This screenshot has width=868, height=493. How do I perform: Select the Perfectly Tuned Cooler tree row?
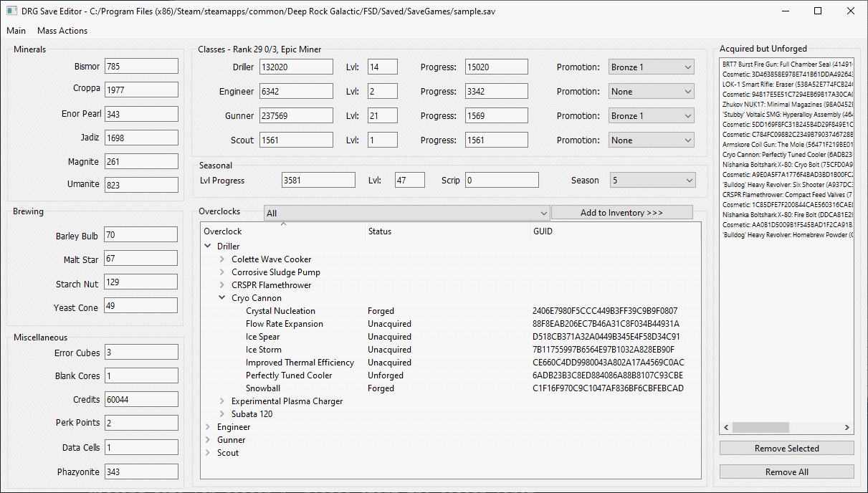(x=450, y=375)
